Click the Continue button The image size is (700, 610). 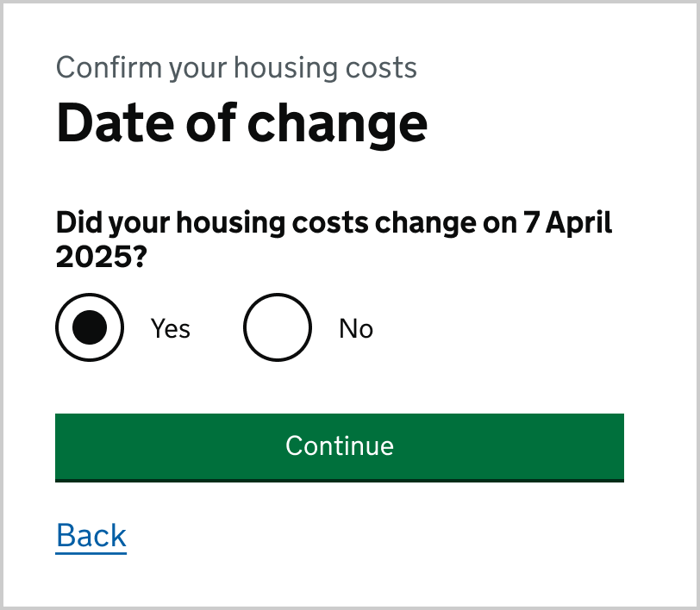pyautogui.click(x=339, y=446)
